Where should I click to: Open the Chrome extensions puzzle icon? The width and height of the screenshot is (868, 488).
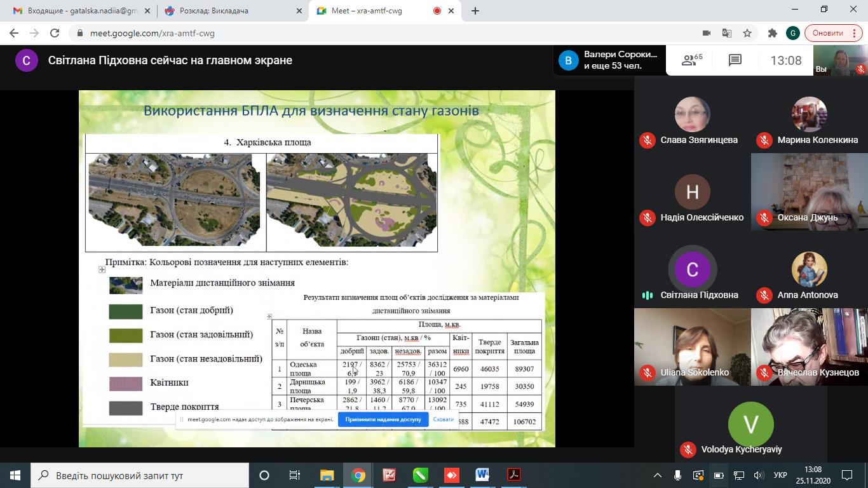[773, 33]
